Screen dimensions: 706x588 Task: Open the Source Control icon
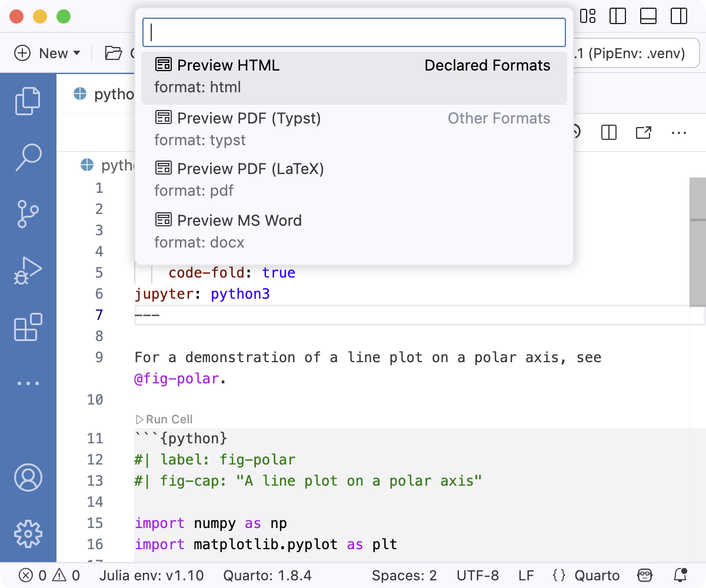pyautogui.click(x=28, y=213)
